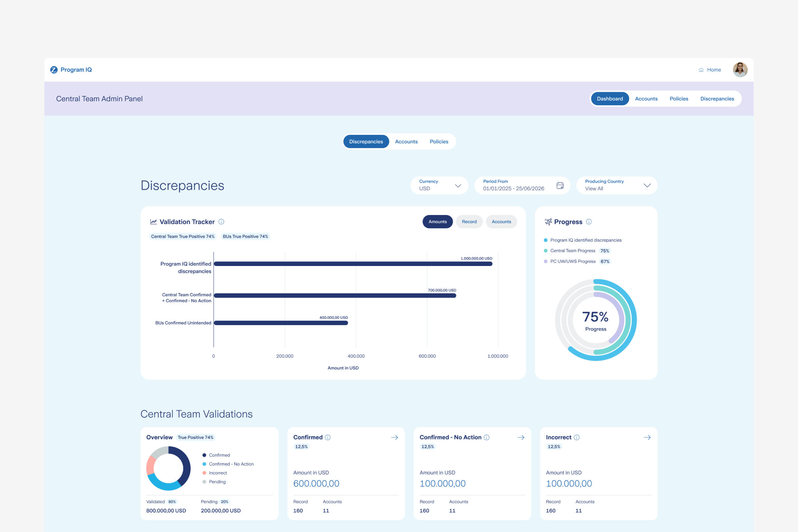Screen dimensions: 798x532
Task: Open the user profile avatar
Action: [740, 70]
